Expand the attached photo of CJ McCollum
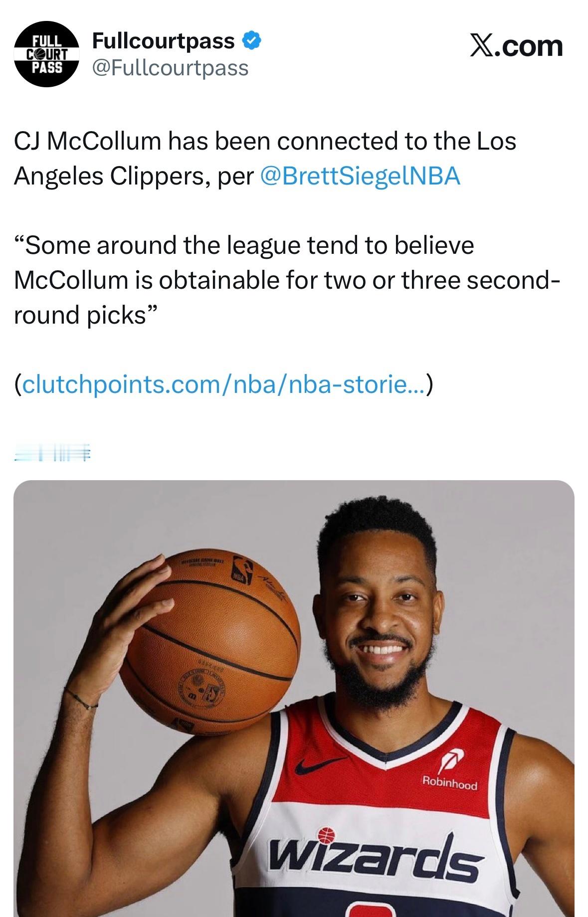This screenshot has height=917, width=588. 294,698
